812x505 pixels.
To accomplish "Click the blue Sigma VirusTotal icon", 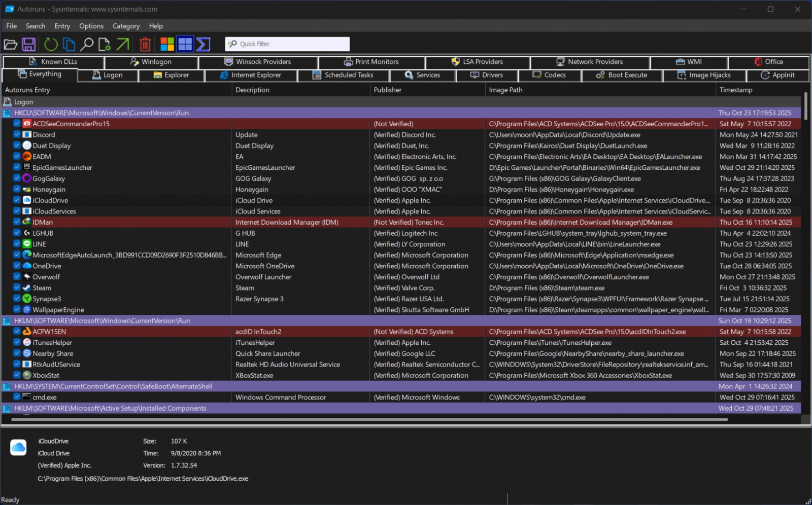I will pyautogui.click(x=204, y=45).
